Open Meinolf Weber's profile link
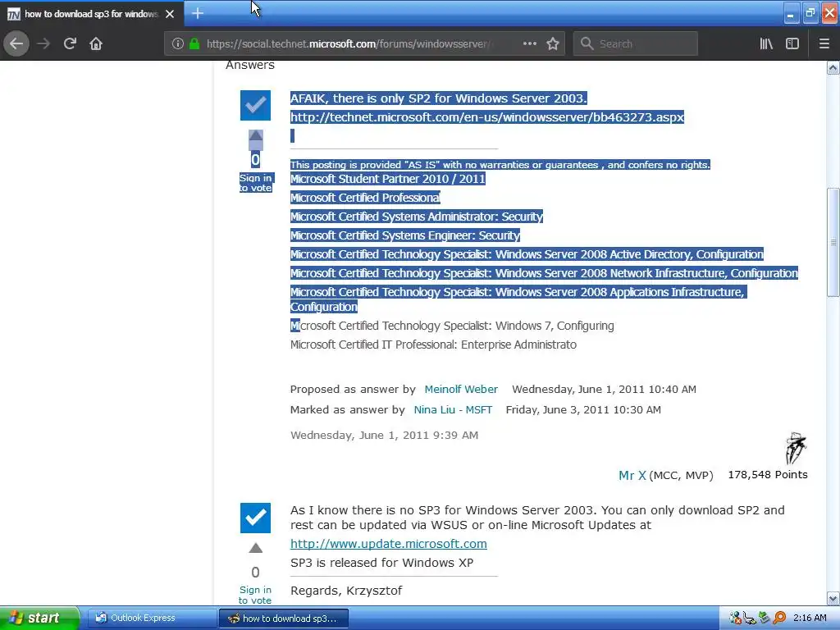The height and width of the screenshot is (630, 840). tap(461, 389)
